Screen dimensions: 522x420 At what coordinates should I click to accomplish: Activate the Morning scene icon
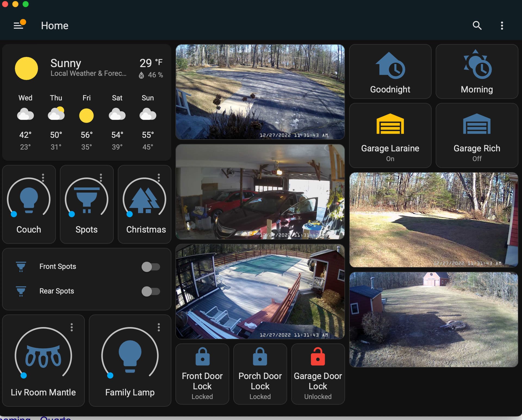477,66
